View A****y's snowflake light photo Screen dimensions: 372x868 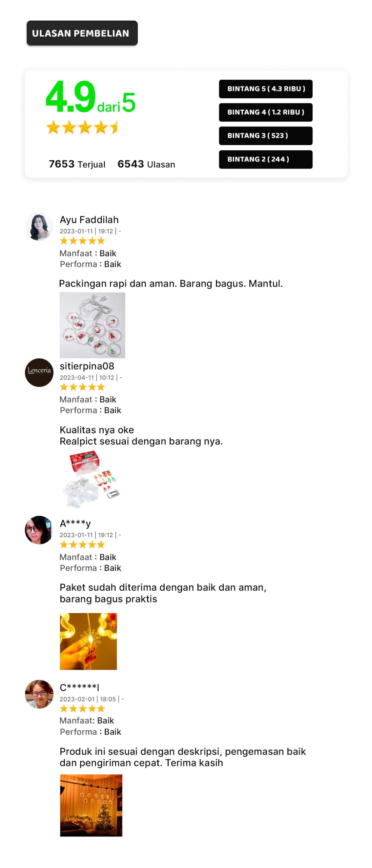88,641
